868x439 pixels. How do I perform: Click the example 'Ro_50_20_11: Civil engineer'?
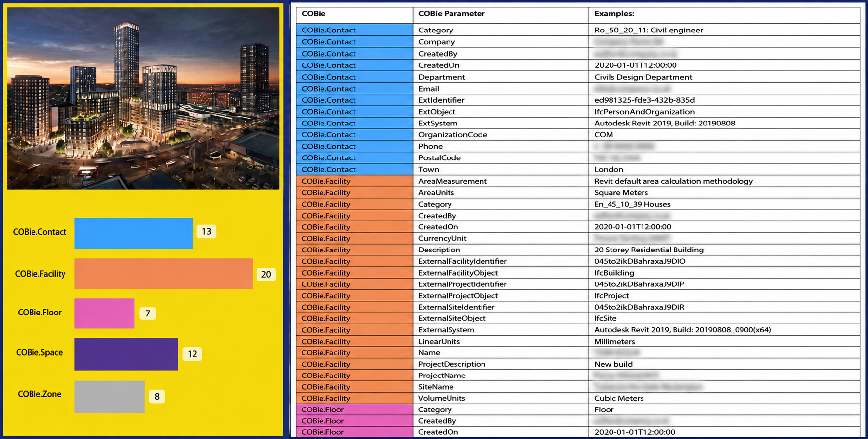point(648,30)
